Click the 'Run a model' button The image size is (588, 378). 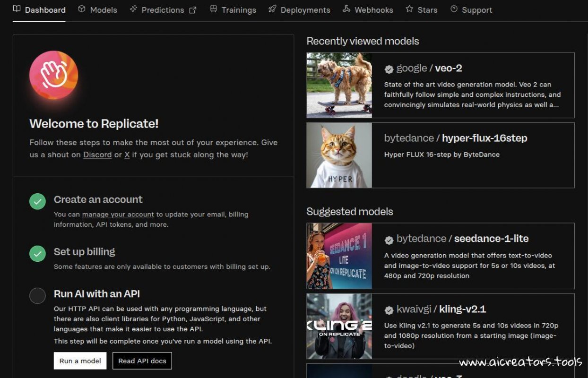coord(79,361)
